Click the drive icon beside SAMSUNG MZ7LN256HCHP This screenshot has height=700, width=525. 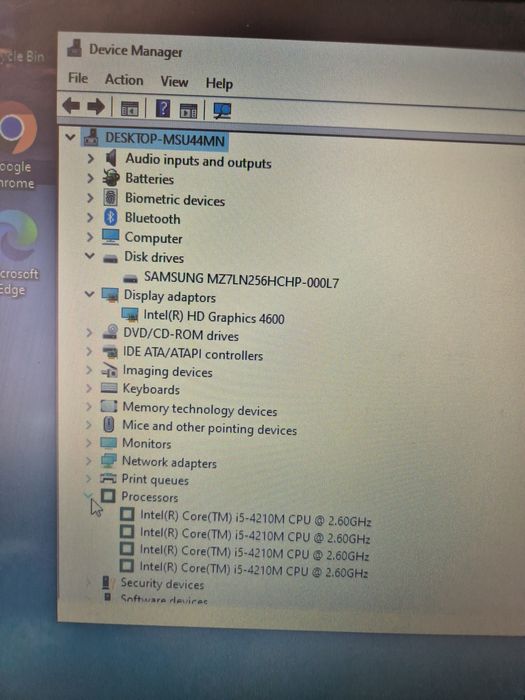point(130,279)
